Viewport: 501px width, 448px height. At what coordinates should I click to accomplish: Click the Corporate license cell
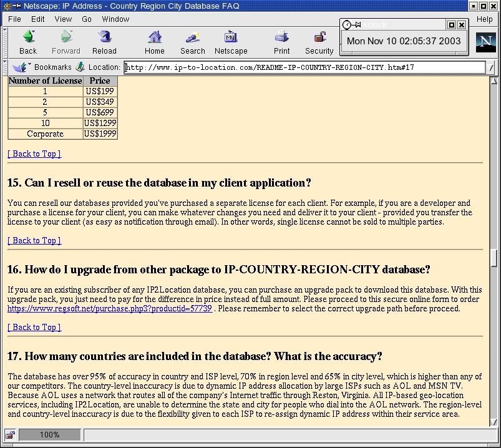[x=46, y=134]
